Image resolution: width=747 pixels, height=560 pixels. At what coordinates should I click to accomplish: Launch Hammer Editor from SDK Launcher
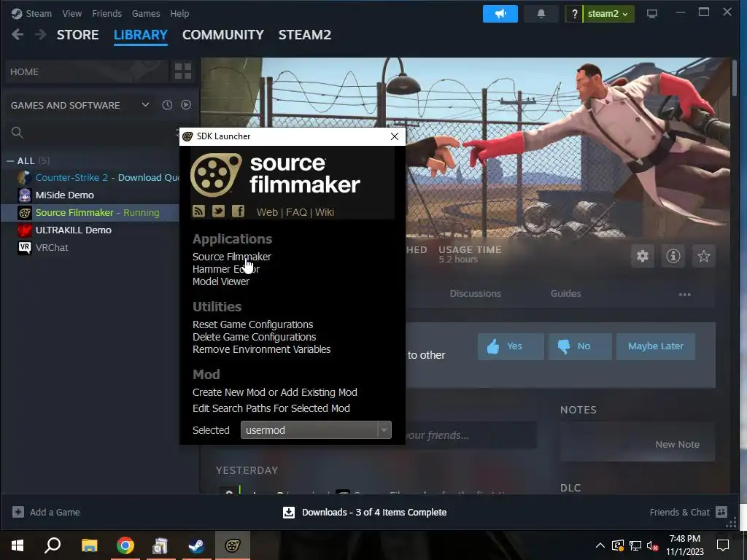tap(226, 269)
